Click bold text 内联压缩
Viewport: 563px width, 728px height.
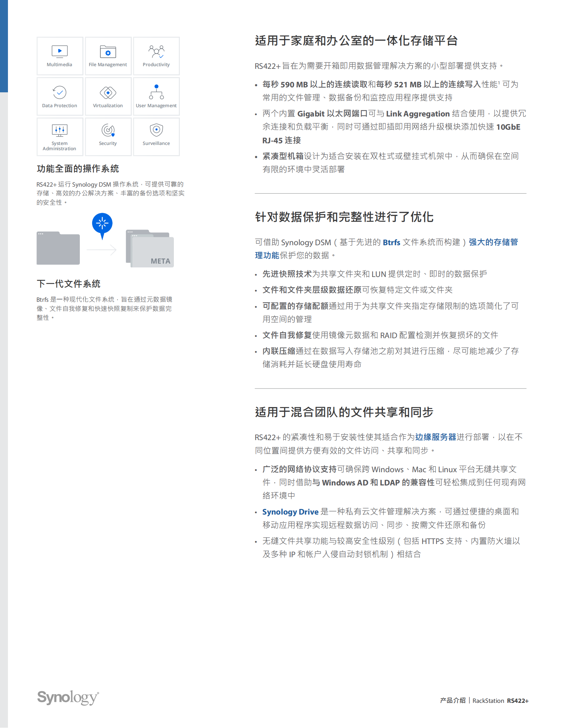click(x=279, y=351)
